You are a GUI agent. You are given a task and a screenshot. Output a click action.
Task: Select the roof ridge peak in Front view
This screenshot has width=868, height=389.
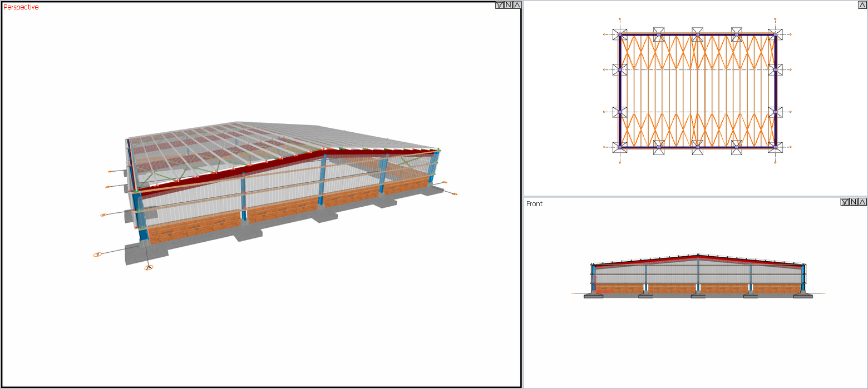click(x=698, y=256)
